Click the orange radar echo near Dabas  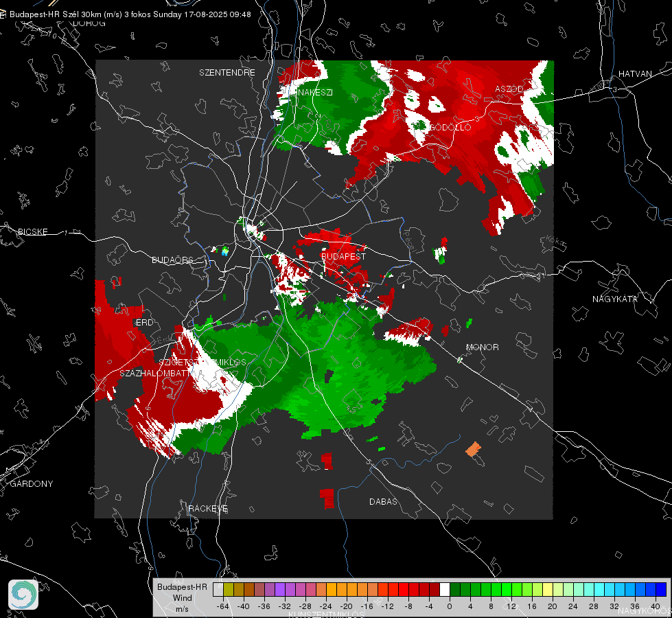point(473,449)
